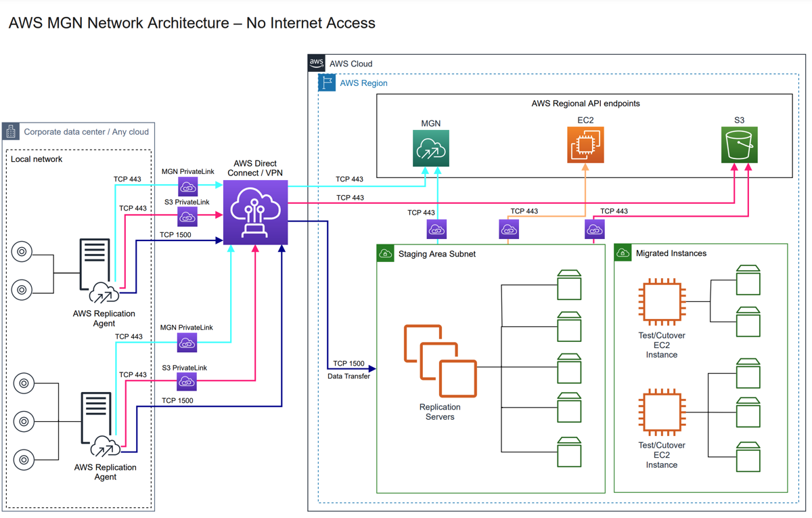Click the MGN PrivateLink endpoint icon

point(187,185)
